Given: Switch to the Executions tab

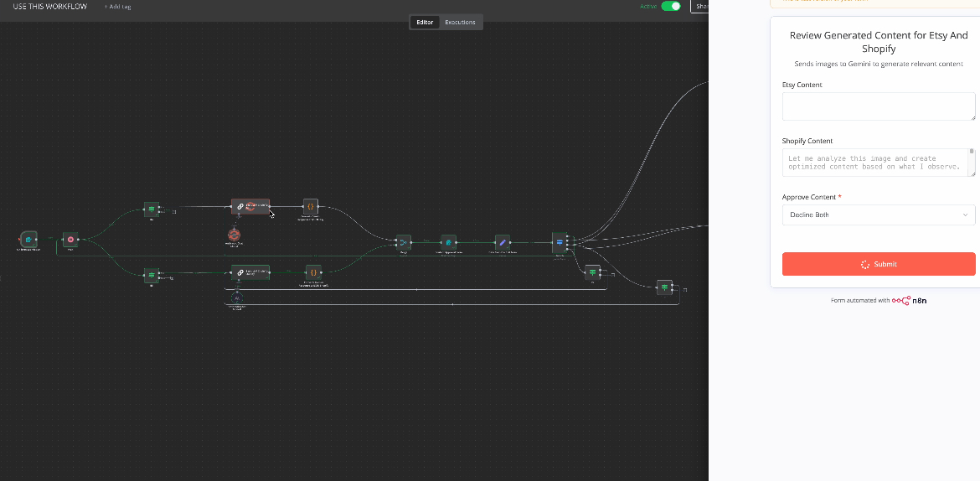Looking at the screenshot, I should [460, 22].
